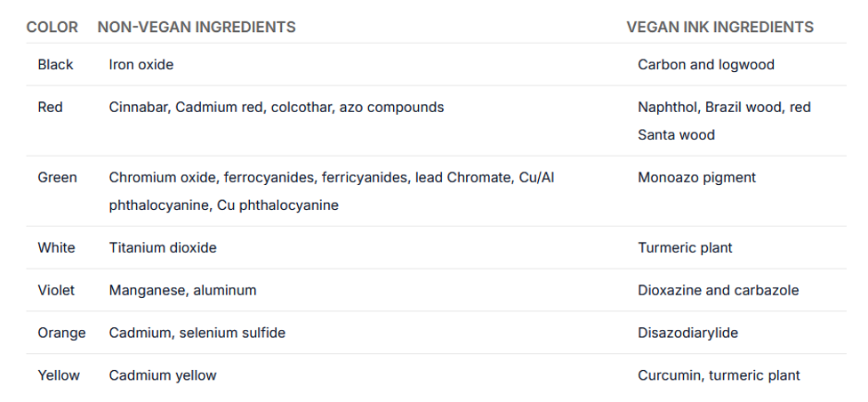
Task: Click the Titanium dioxide cell
Action: point(163,248)
